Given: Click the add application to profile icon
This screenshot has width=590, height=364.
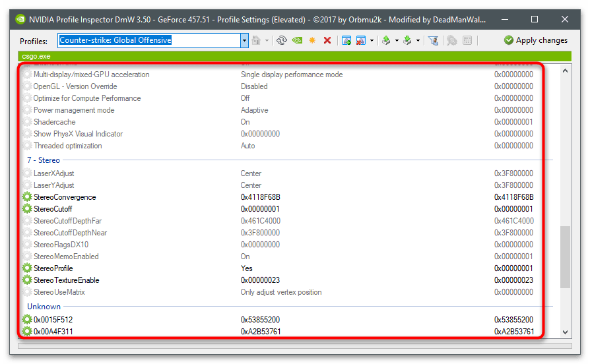Looking at the screenshot, I should click(x=346, y=40).
